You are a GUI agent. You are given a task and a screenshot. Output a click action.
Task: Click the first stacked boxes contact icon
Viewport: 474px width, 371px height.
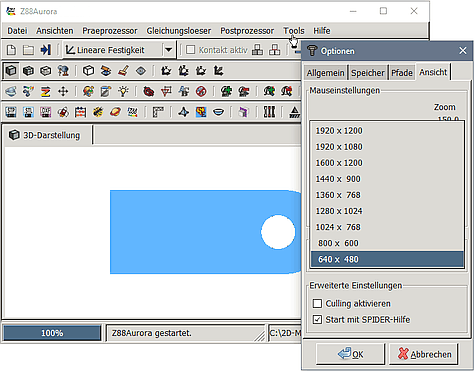(257, 50)
